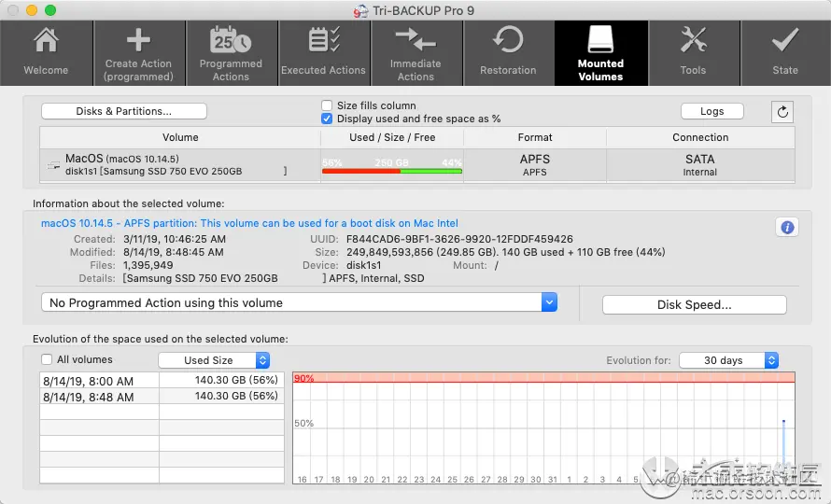Open Immediate Actions arrows icon

tap(415, 40)
